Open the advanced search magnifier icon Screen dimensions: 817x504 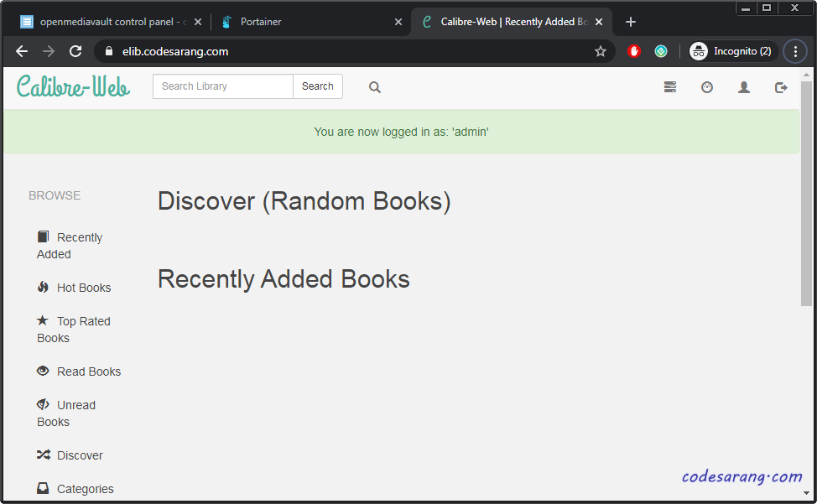[x=375, y=87]
